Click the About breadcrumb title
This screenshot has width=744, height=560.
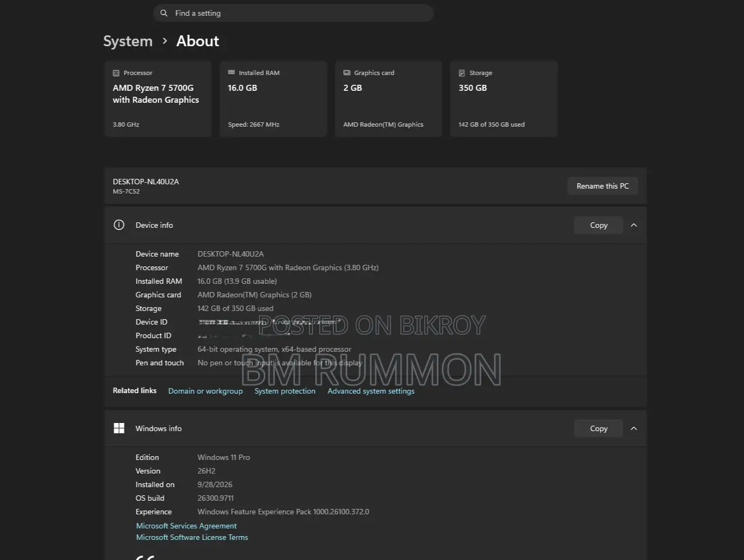(x=197, y=41)
